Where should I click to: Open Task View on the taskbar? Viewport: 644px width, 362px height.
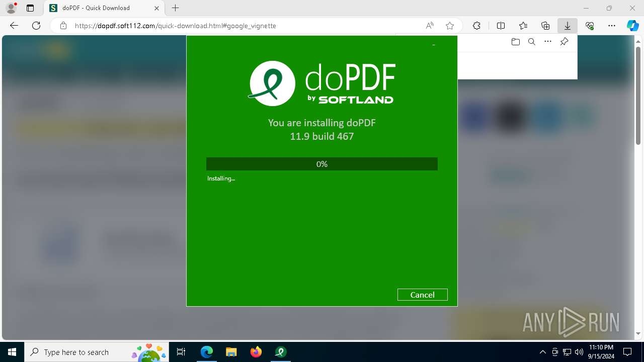tap(181, 352)
